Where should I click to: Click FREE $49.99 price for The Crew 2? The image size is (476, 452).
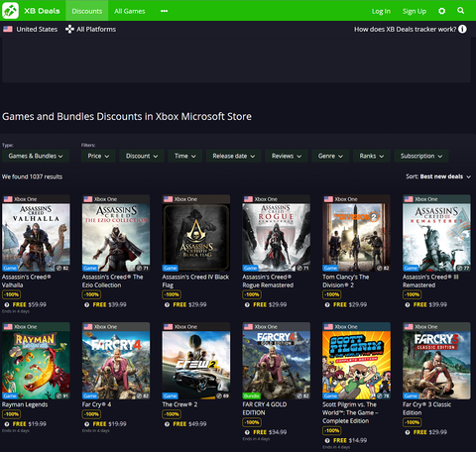[x=189, y=424]
